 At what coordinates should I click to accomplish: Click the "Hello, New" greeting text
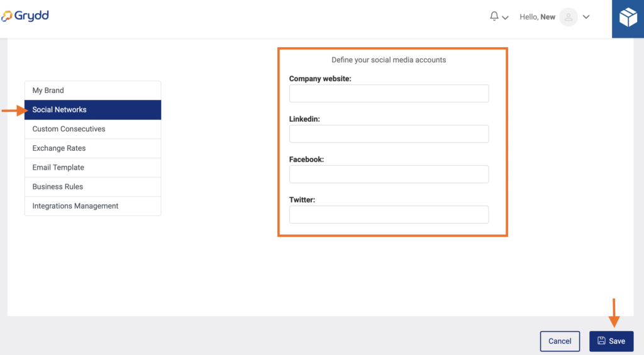pos(537,17)
